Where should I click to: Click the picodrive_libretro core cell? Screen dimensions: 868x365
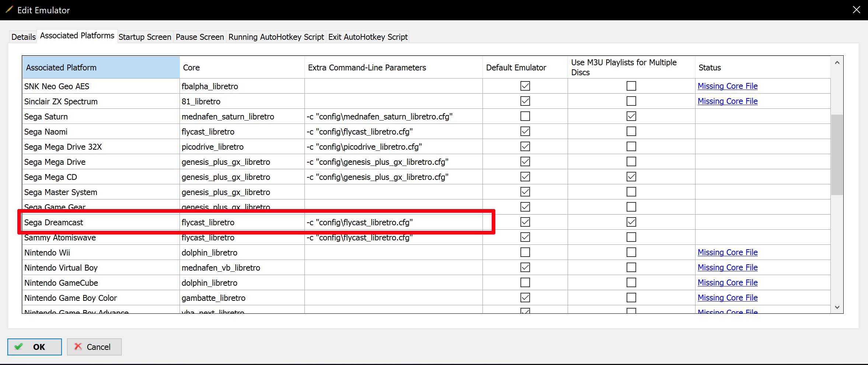[x=242, y=147]
